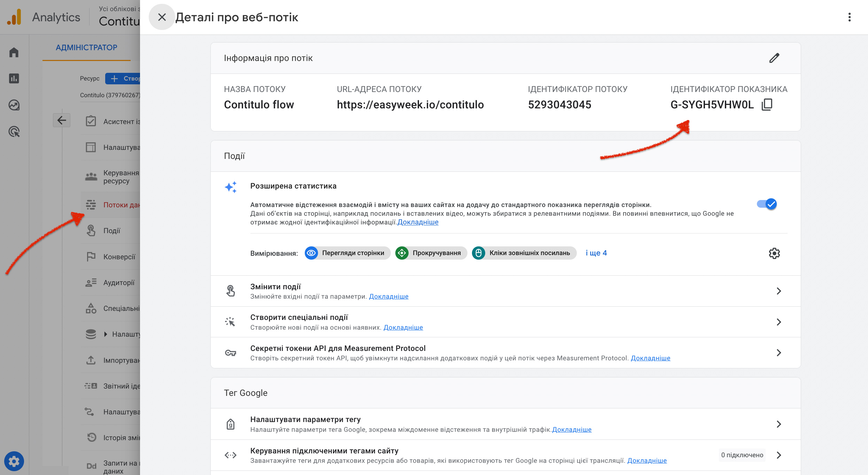Click the connected site tags code icon
This screenshot has height=475, width=868.
point(230,455)
